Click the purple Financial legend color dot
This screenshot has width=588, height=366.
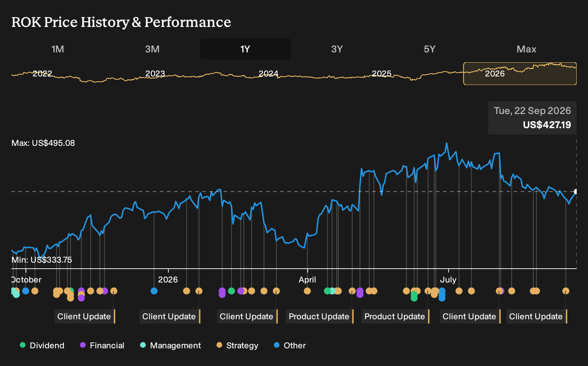point(82,345)
